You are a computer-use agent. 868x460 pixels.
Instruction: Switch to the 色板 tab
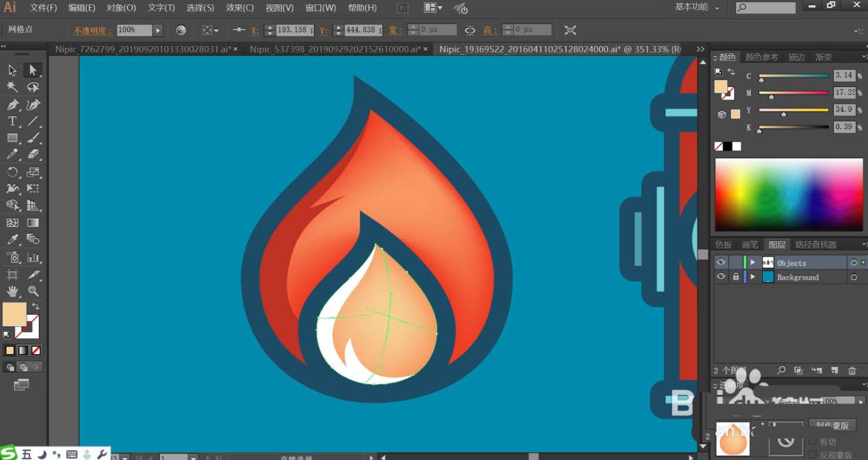pos(723,244)
